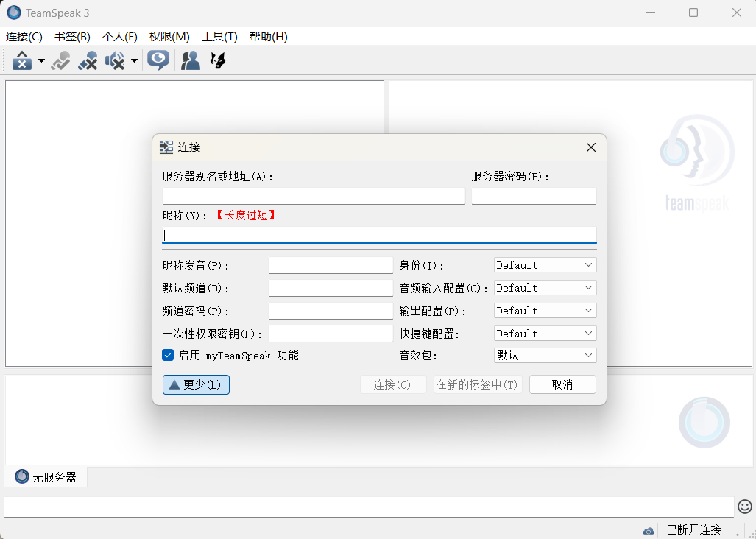The height and width of the screenshot is (539, 756).
Task: Open the dropdown arrow beside the away icon
Action: pyautogui.click(x=41, y=60)
